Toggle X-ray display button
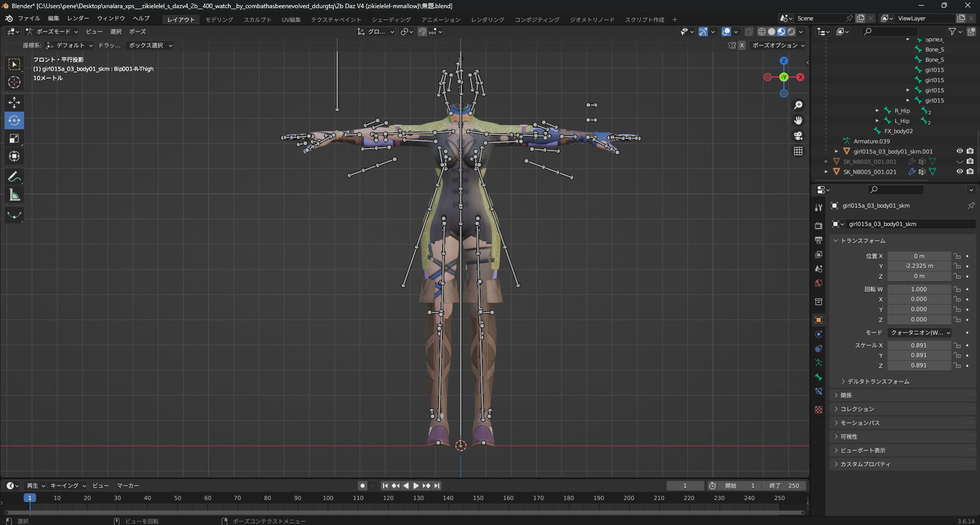The height and width of the screenshot is (525, 980). coord(749,32)
